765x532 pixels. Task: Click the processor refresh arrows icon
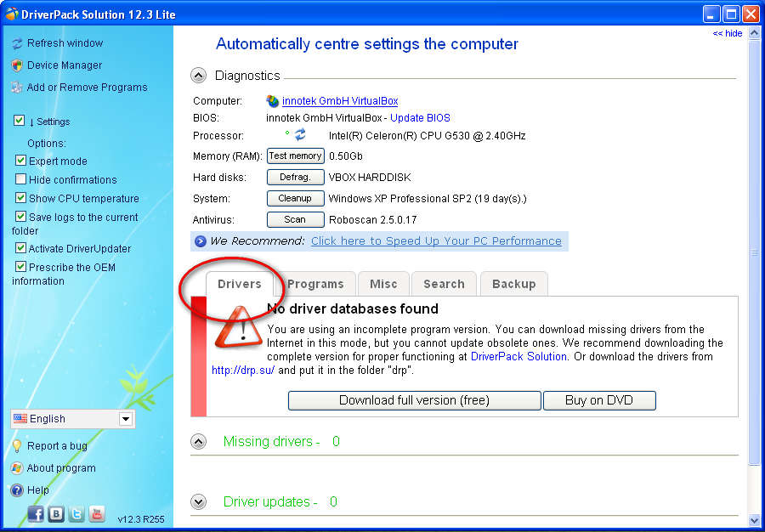300,133
